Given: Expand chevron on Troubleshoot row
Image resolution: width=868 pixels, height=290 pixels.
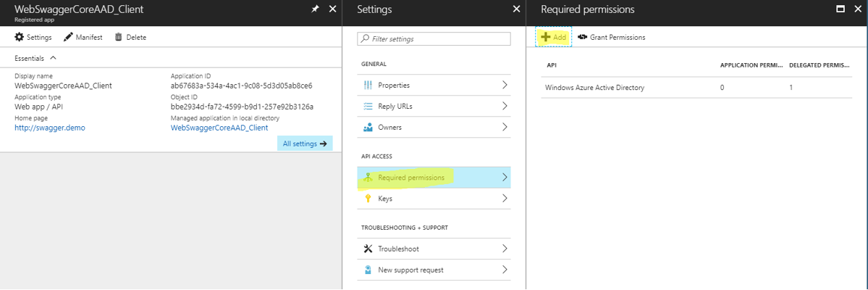Looking at the screenshot, I should point(505,249).
